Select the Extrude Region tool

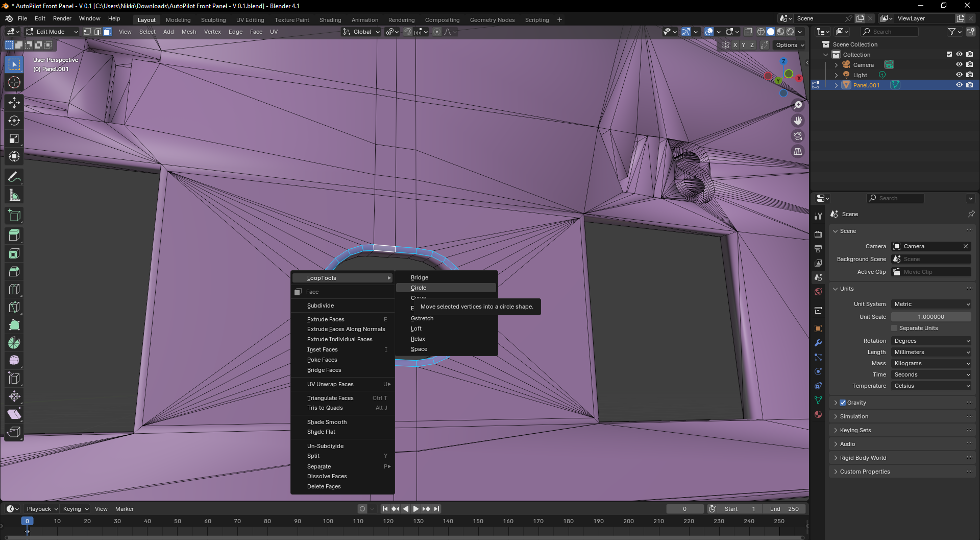14,236
